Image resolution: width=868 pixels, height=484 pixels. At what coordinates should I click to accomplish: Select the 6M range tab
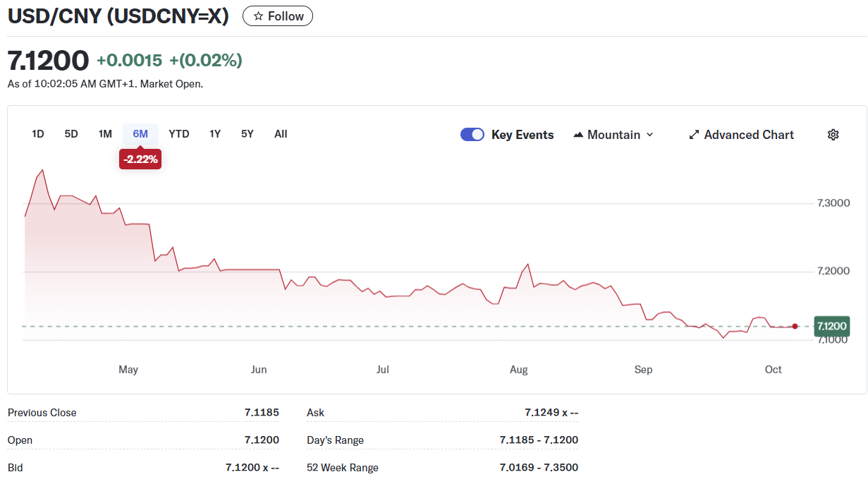click(x=140, y=134)
